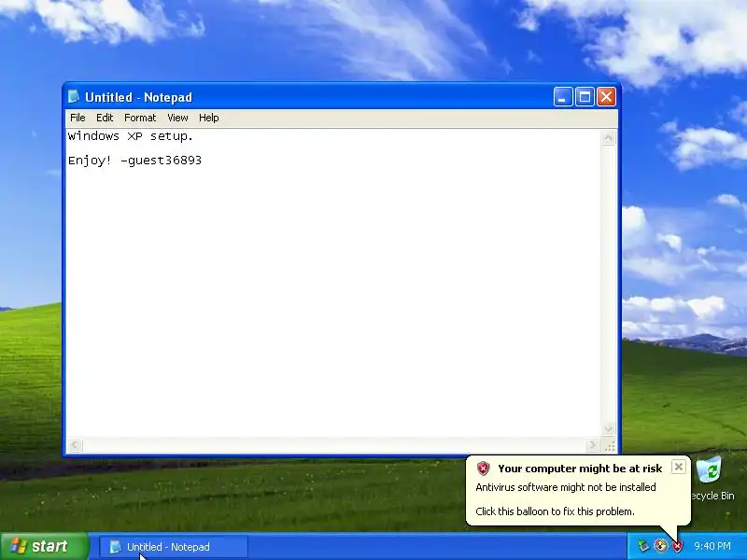
Task: Click the 9:40 PM system clock
Action: point(712,546)
